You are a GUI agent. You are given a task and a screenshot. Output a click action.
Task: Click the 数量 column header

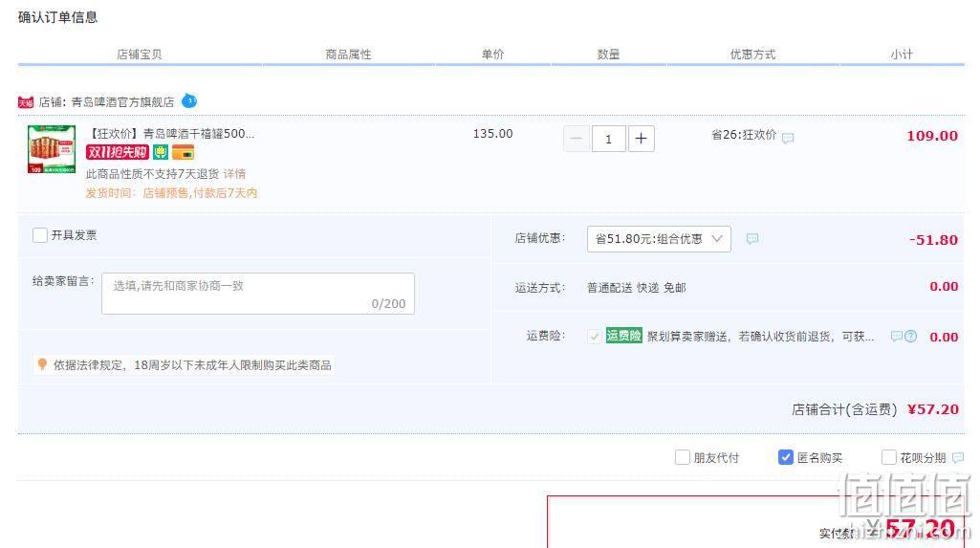point(608,55)
